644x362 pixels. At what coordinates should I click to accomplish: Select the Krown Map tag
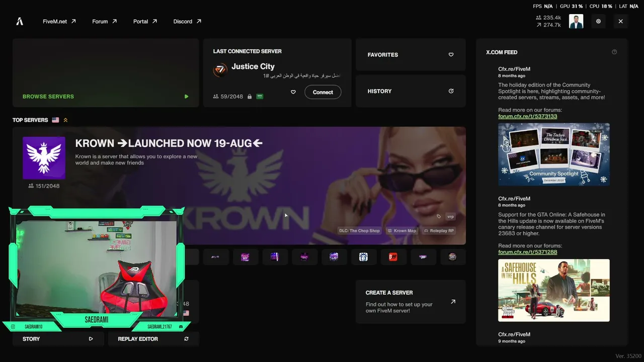(x=401, y=231)
